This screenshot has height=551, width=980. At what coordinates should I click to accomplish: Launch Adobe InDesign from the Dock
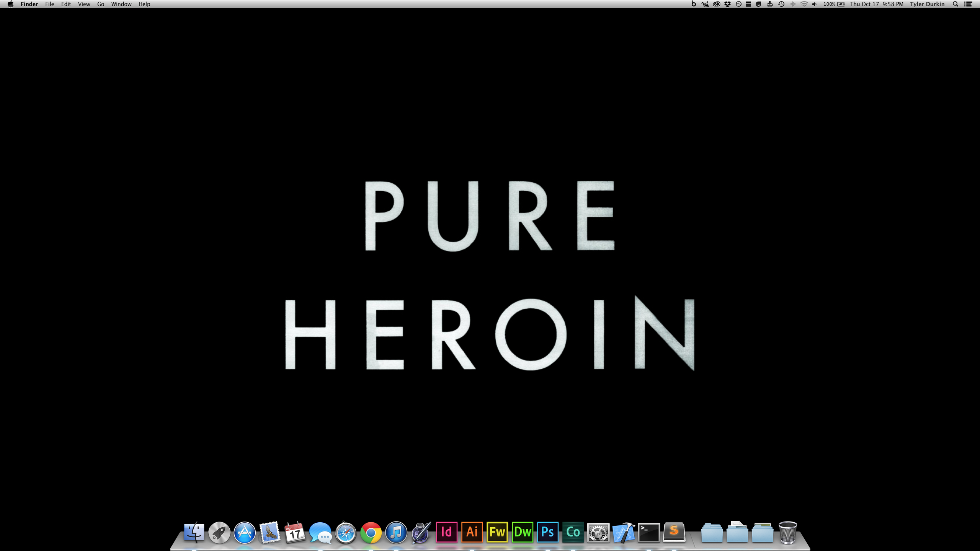[x=447, y=532]
